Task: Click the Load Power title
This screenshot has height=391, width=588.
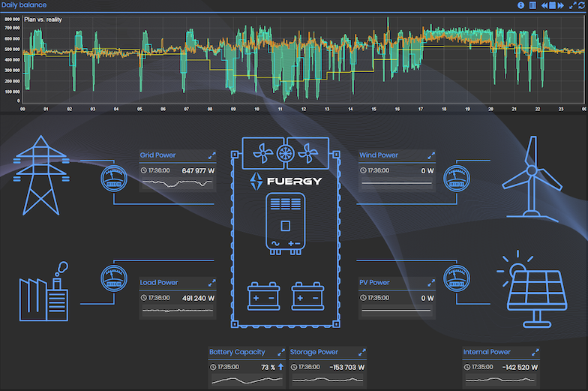Action: pyautogui.click(x=159, y=282)
